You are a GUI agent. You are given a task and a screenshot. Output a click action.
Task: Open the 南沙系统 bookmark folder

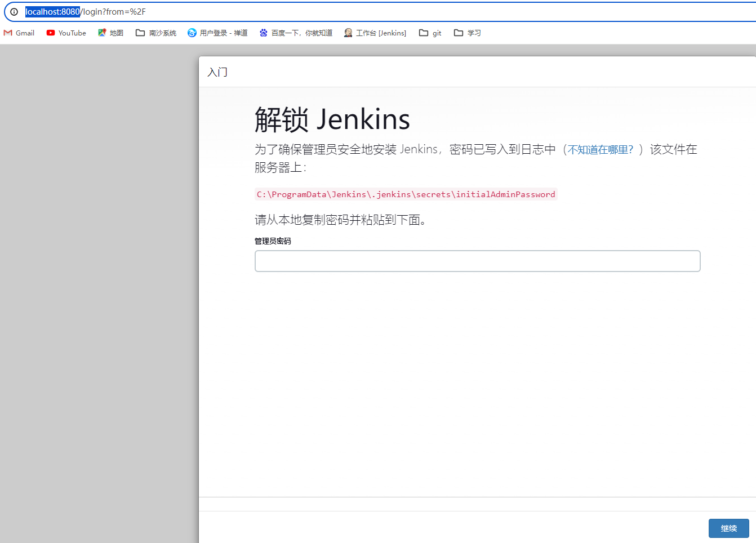(x=156, y=33)
